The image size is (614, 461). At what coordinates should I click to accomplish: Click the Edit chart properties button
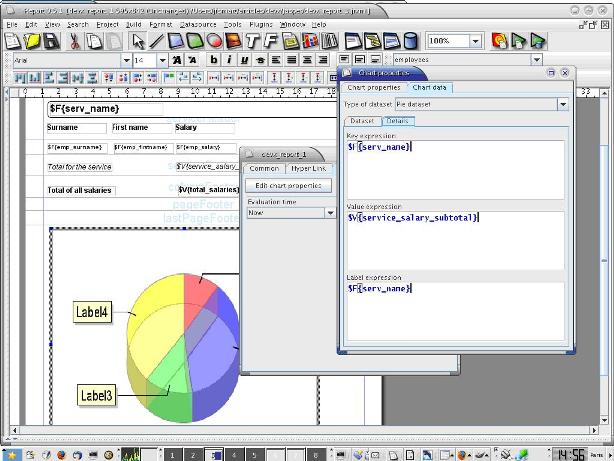click(x=288, y=186)
